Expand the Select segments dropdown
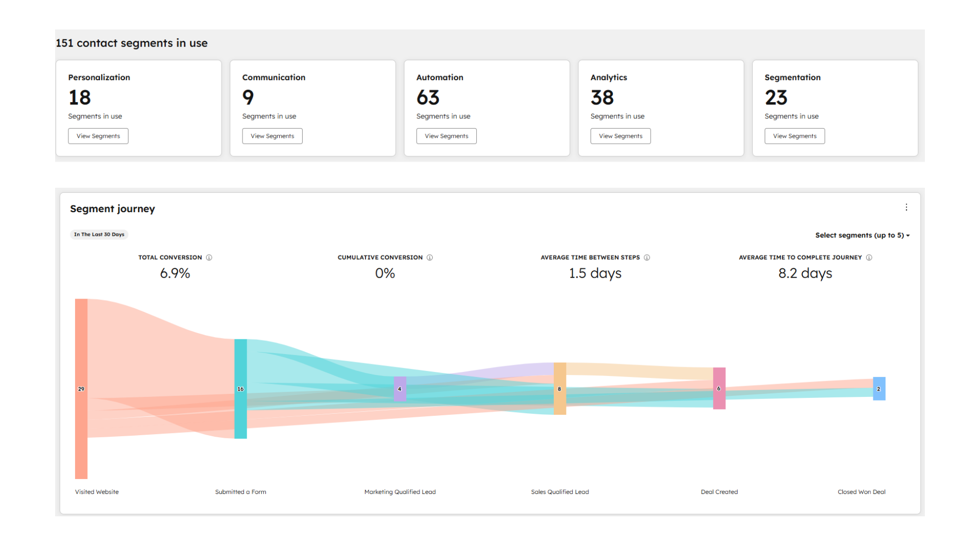980x551 pixels. 862,235
